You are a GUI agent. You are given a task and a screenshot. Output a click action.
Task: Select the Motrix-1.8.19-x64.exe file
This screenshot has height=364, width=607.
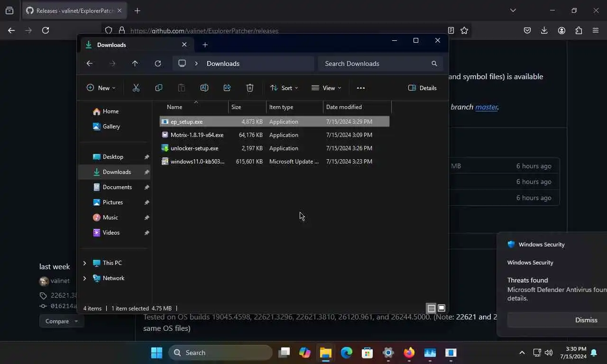275,135
